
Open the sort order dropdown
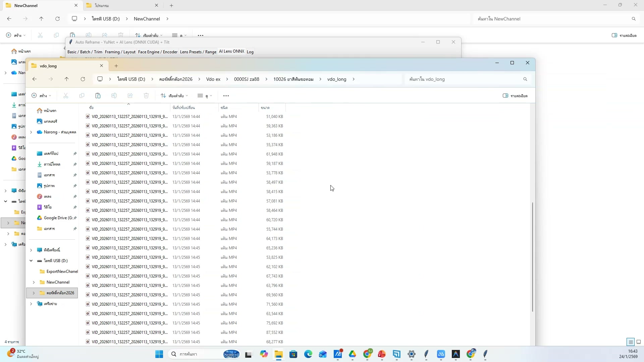tap(174, 96)
